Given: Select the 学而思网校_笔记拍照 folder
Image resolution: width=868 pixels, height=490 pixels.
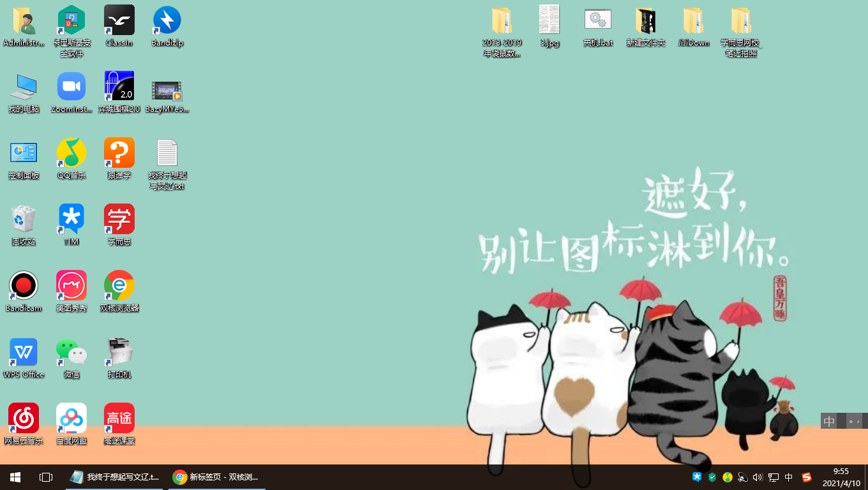Looking at the screenshot, I should pyautogui.click(x=741, y=32).
